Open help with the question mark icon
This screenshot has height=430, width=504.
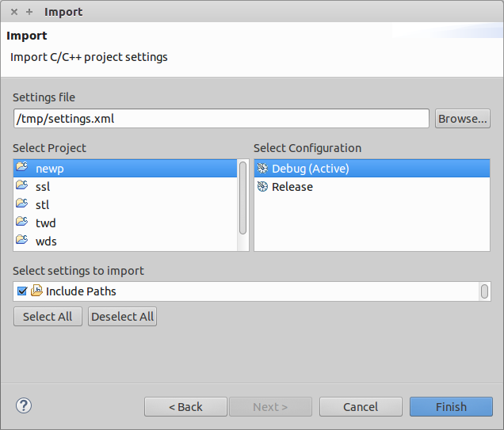(x=23, y=405)
